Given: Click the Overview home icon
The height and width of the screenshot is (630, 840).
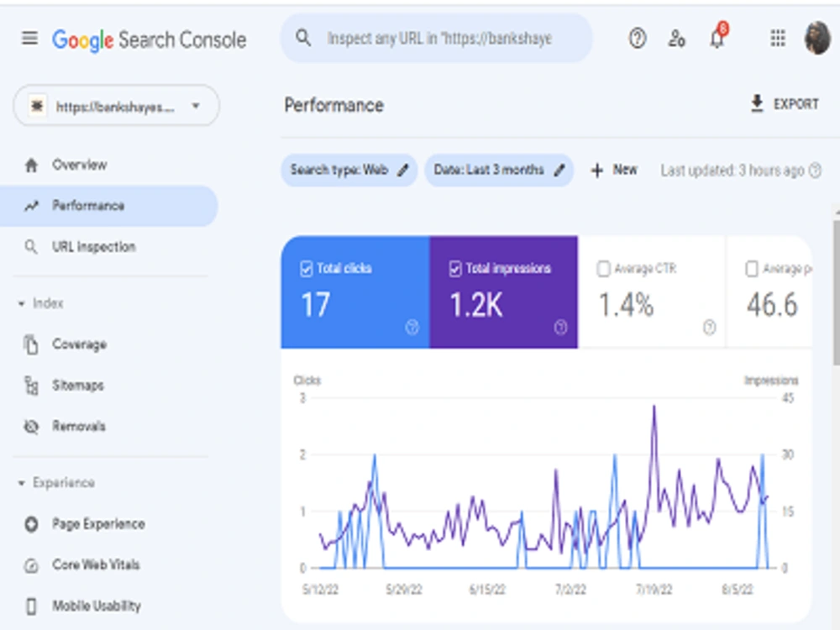Looking at the screenshot, I should (x=31, y=165).
